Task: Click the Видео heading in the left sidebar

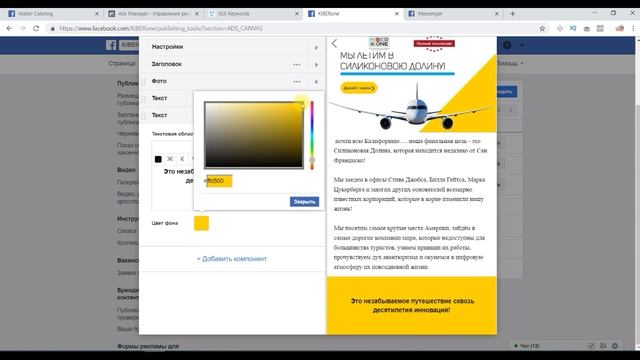Action: (x=126, y=170)
